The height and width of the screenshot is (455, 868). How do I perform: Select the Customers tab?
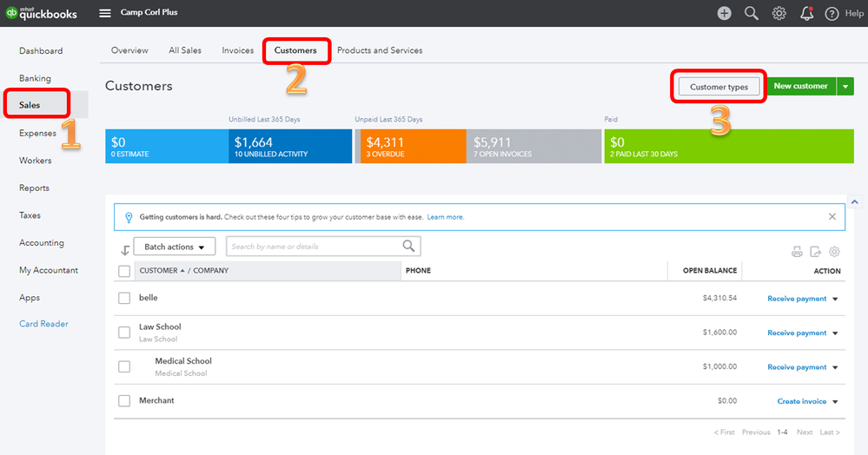pos(295,50)
